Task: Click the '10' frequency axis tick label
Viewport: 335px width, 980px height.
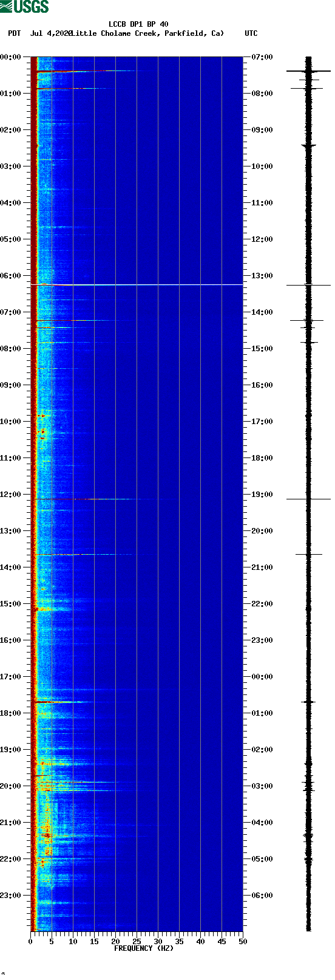Action: coord(73,942)
